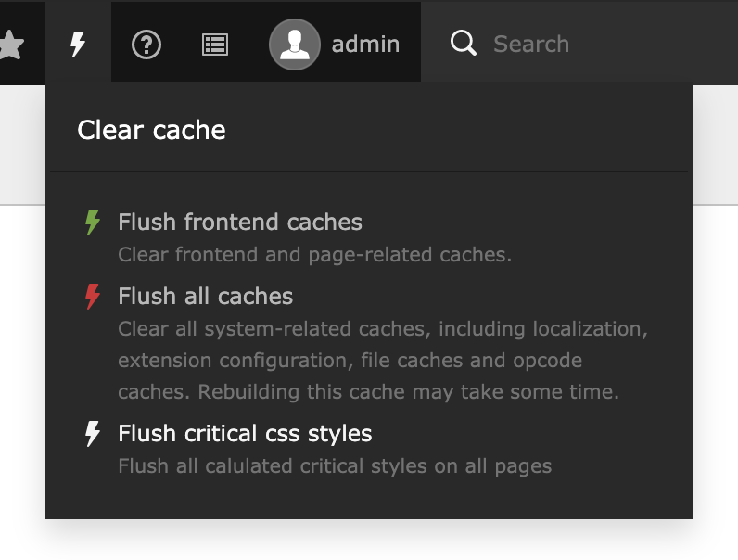738x560 pixels.
Task: Click the white bolt critical css icon
Action: [x=92, y=434]
